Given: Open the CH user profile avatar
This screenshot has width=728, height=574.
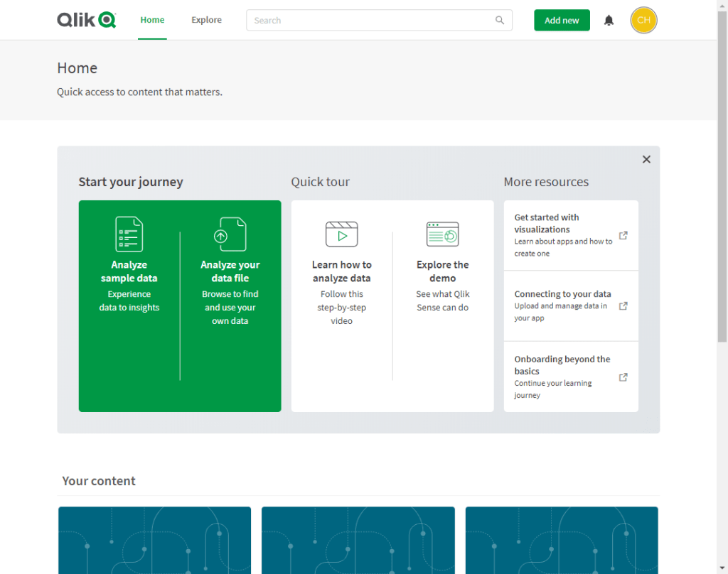Looking at the screenshot, I should (643, 21).
